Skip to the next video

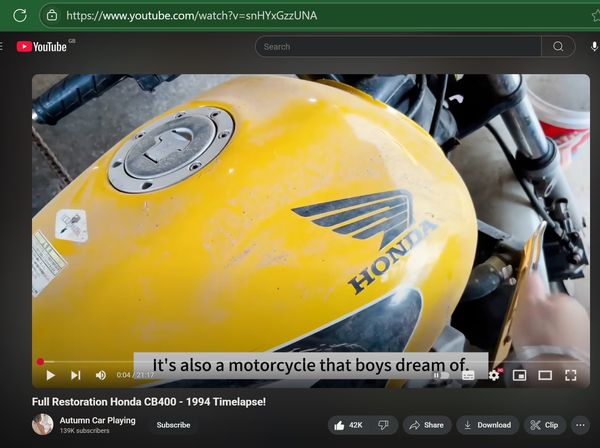(76, 375)
